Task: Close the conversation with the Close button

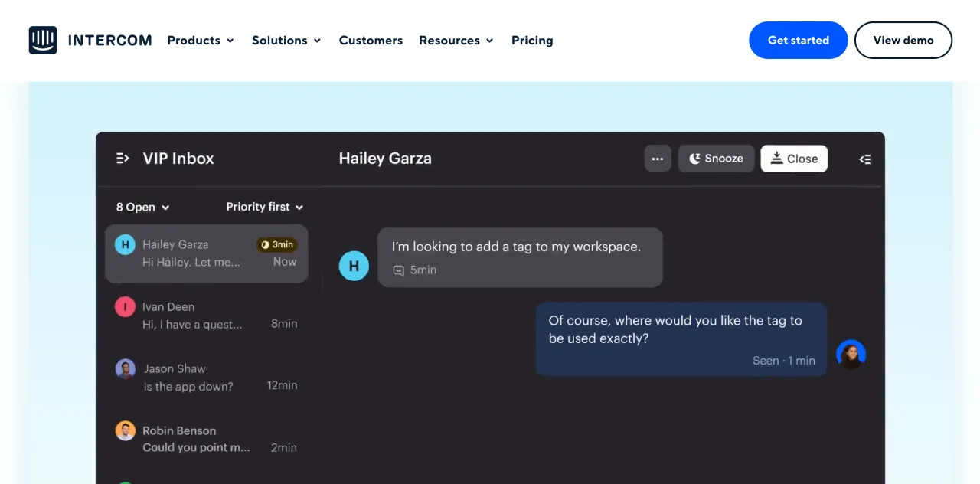Action: pyautogui.click(x=794, y=159)
